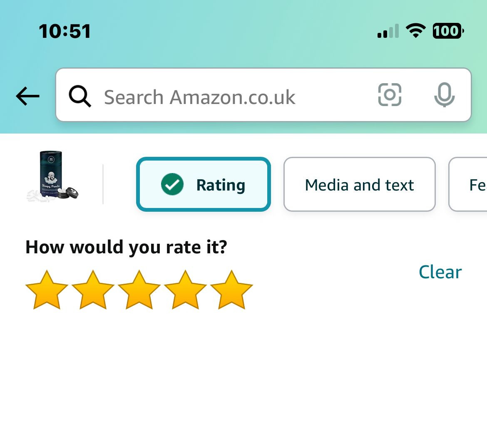Choose the third star rating

tap(139, 290)
